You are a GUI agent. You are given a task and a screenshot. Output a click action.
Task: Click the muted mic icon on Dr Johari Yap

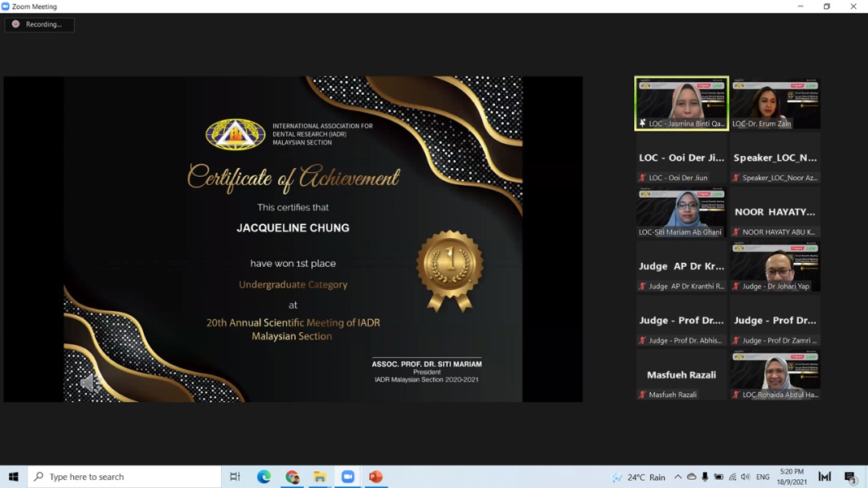coord(735,286)
